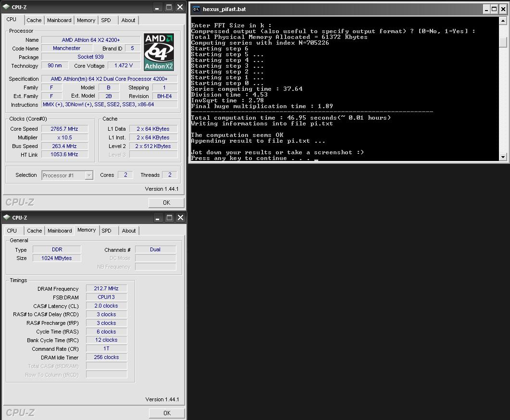Open Mainboard tab in bottom CPU-Z window

[60, 231]
